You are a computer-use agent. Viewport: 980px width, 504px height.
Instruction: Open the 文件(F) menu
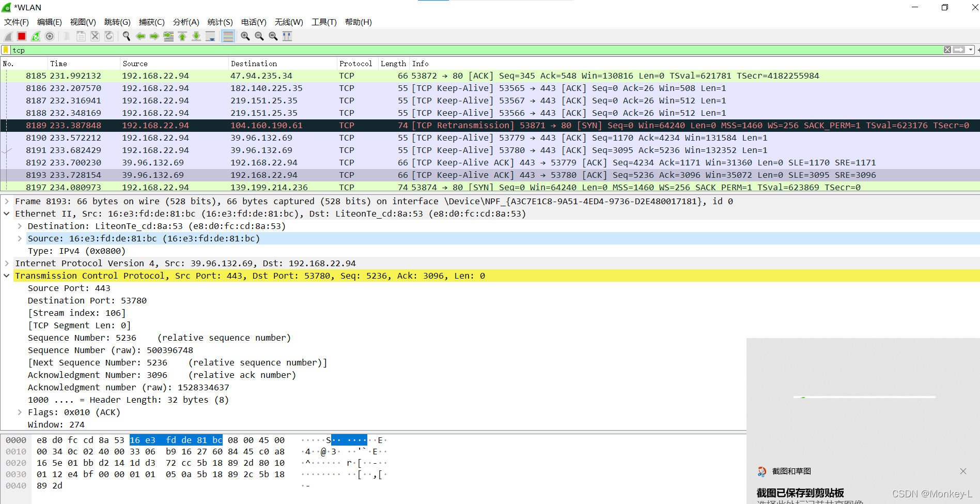pos(17,22)
